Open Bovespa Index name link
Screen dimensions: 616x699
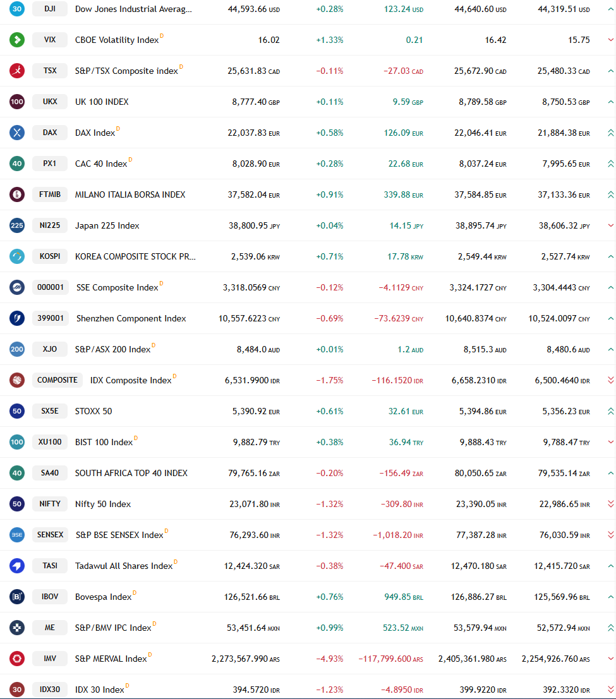(103, 597)
